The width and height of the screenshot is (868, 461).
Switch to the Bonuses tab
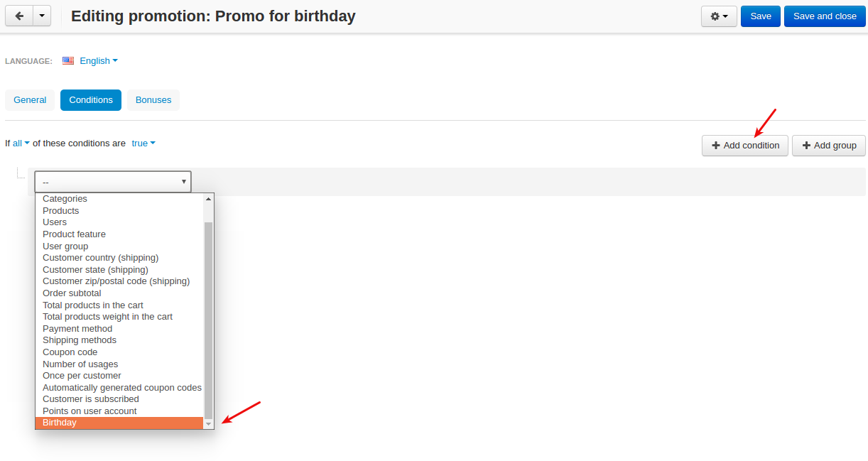[x=153, y=100]
